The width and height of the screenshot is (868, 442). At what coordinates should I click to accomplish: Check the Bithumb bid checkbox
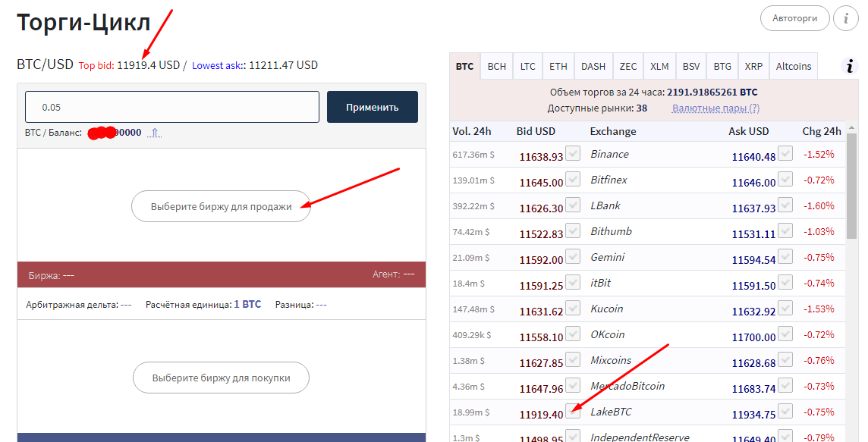pos(573,230)
